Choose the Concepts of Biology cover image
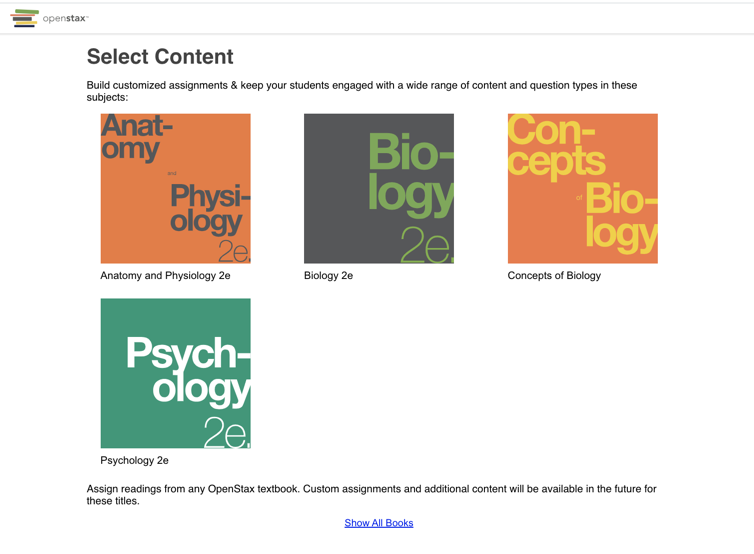 coord(582,188)
